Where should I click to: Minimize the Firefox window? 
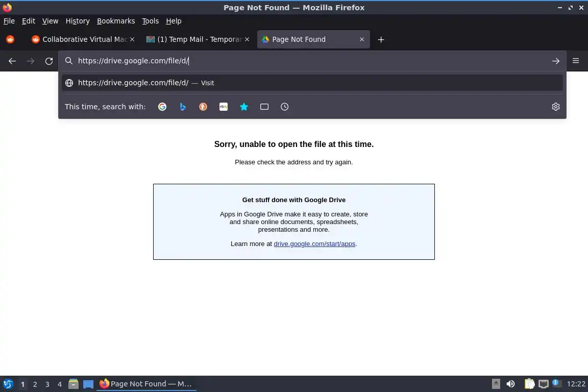[559, 8]
